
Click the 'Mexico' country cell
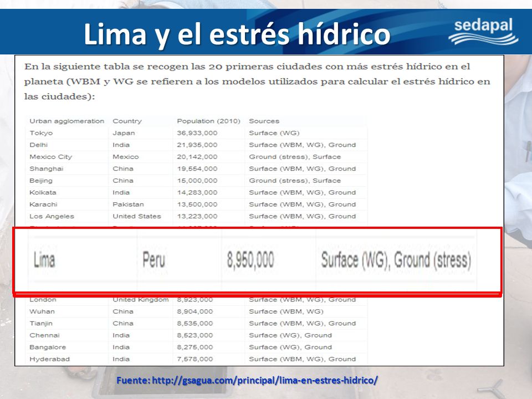126,157
